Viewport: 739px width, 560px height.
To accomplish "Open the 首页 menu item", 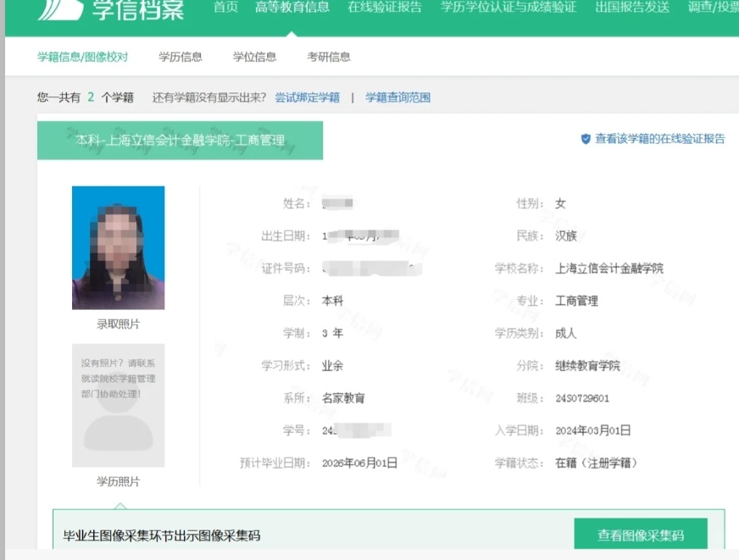I will 225,7.
